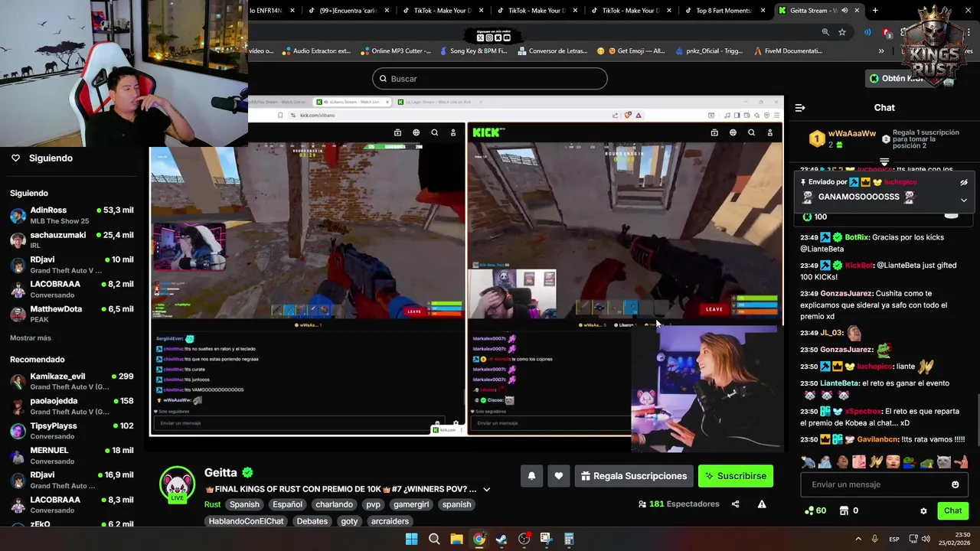Click the wWaAaaWw gold rank 1 badge
The width and height of the screenshot is (980, 551).
[x=817, y=139]
